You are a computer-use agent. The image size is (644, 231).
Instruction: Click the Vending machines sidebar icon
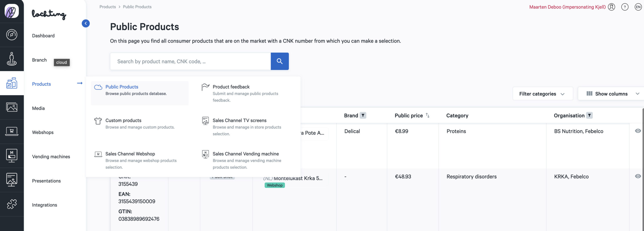(12, 156)
